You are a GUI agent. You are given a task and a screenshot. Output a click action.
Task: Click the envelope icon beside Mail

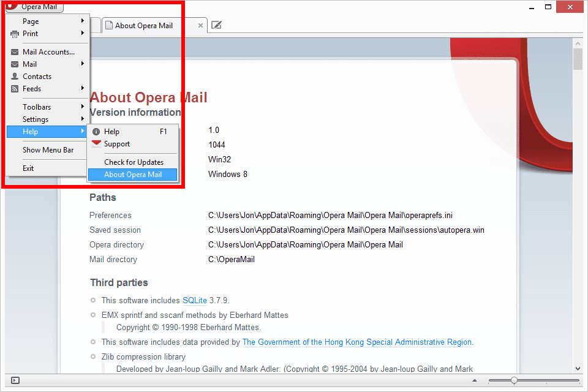click(15, 64)
